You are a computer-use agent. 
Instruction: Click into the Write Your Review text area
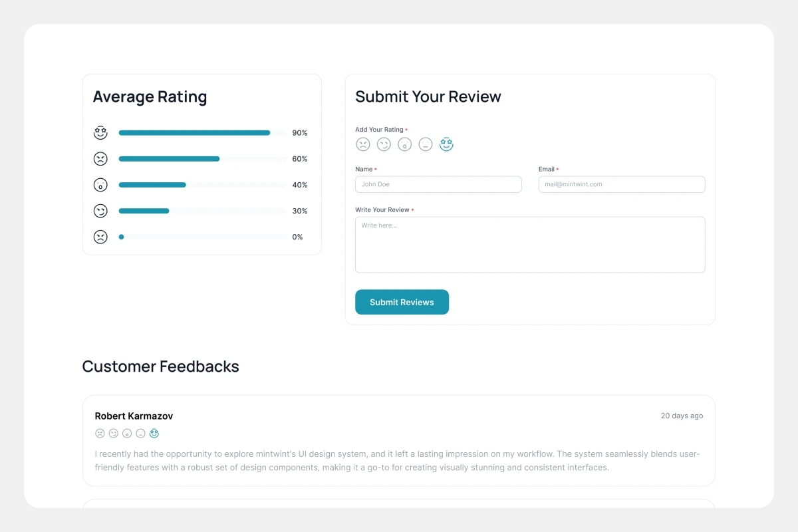pyautogui.click(x=530, y=245)
